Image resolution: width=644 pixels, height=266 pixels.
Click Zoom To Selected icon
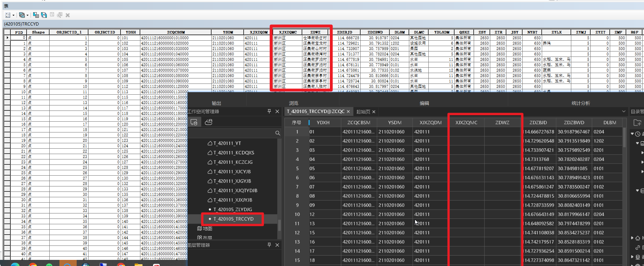tap(60, 15)
